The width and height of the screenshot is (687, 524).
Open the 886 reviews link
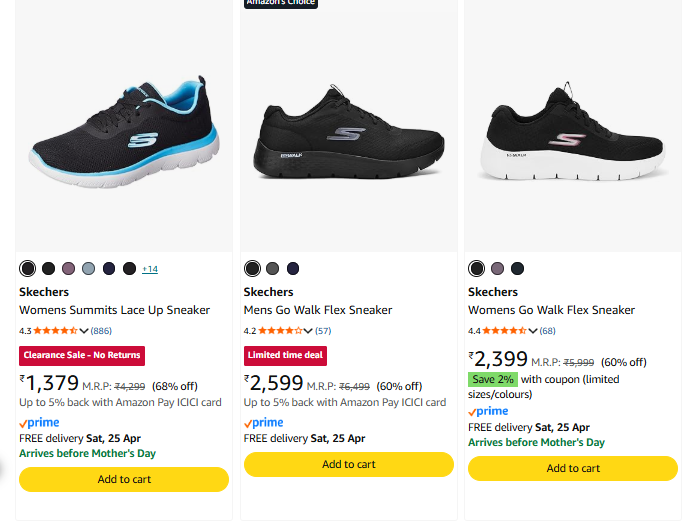[x=101, y=330]
